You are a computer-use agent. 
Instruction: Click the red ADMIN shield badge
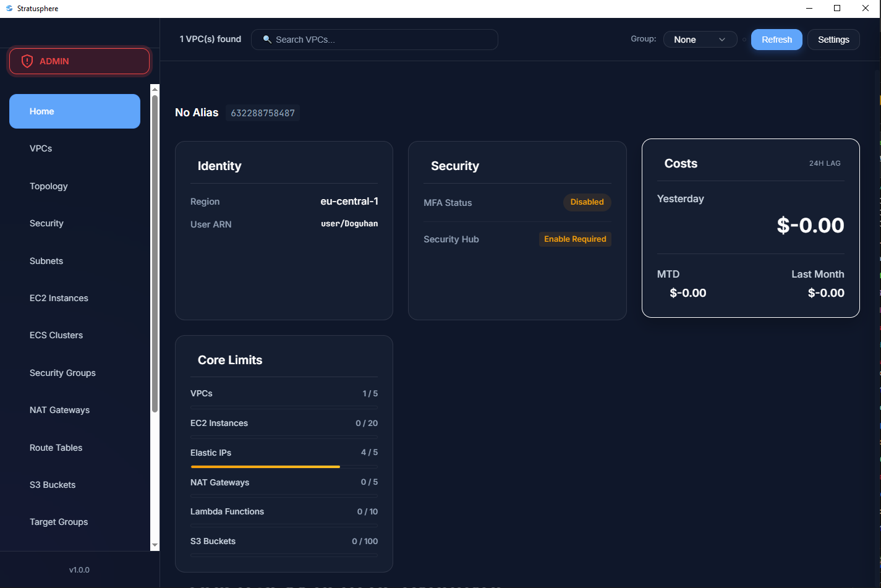pos(79,61)
